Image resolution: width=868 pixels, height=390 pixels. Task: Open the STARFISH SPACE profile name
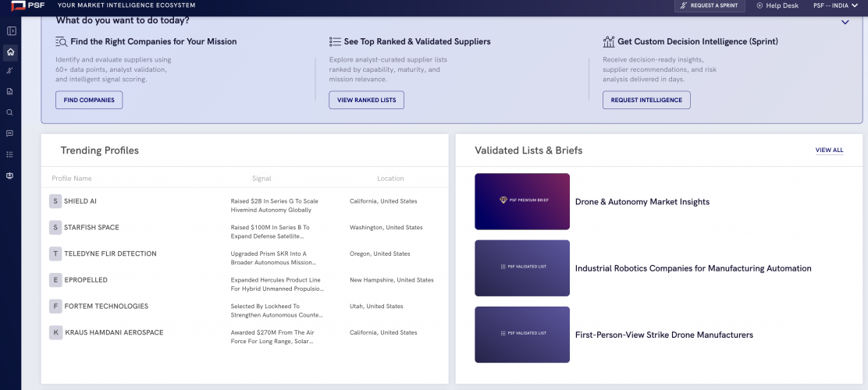91,227
